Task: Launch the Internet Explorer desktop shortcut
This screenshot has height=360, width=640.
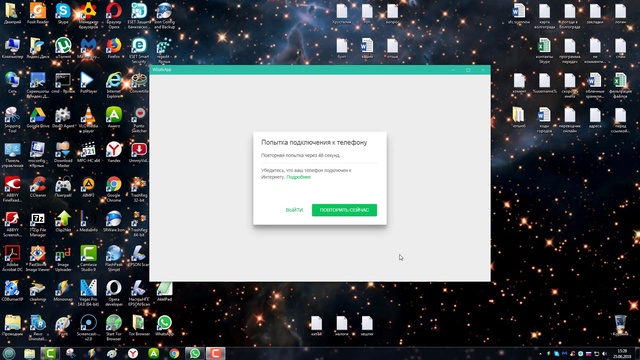Action: 113,85
